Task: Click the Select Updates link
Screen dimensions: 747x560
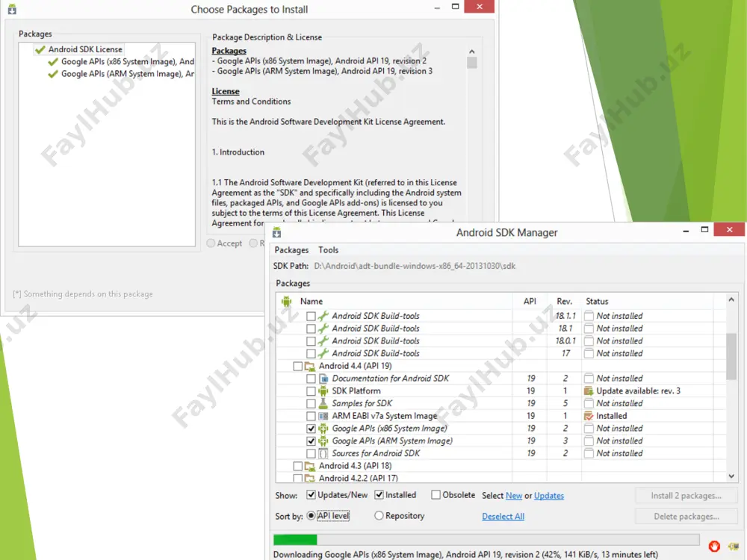Action: pyautogui.click(x=549, y=496)
